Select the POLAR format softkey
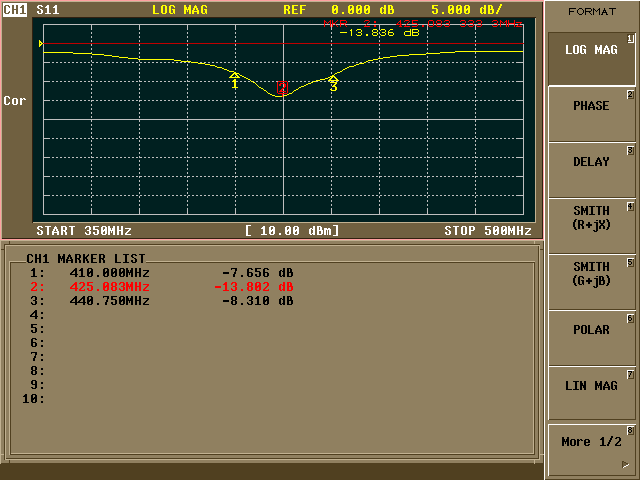640x480 pixels. point(591,338)
